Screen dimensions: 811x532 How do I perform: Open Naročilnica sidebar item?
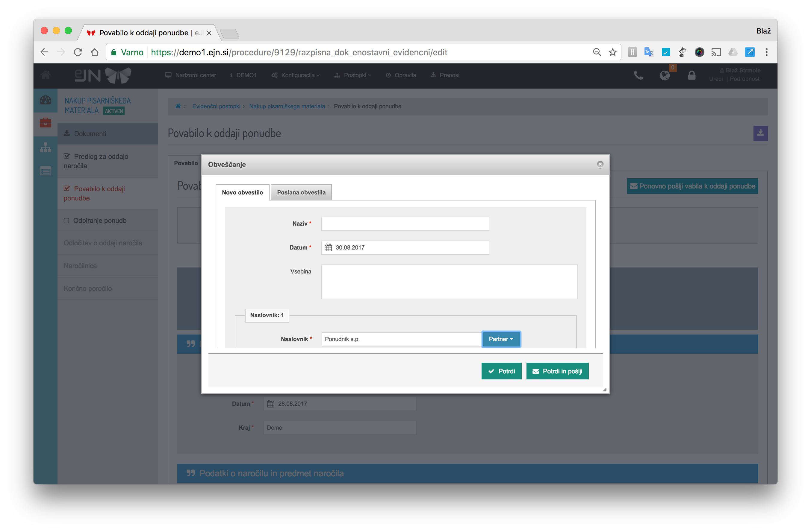click(x=108, y=266)
